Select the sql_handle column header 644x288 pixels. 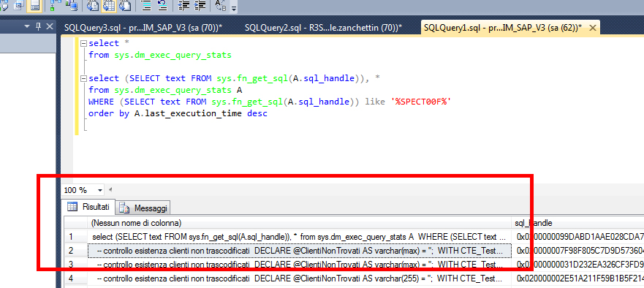click(577, 223)
